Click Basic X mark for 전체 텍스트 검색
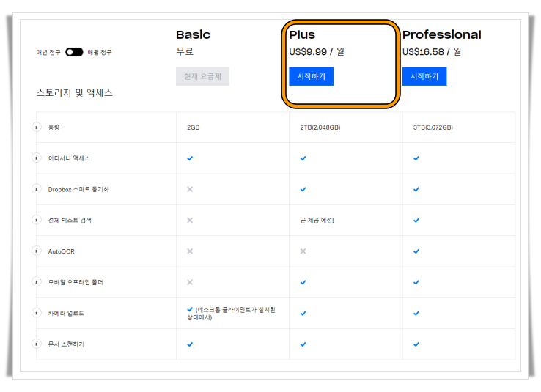Screen dimensions: 541x392 click(190, 221)
